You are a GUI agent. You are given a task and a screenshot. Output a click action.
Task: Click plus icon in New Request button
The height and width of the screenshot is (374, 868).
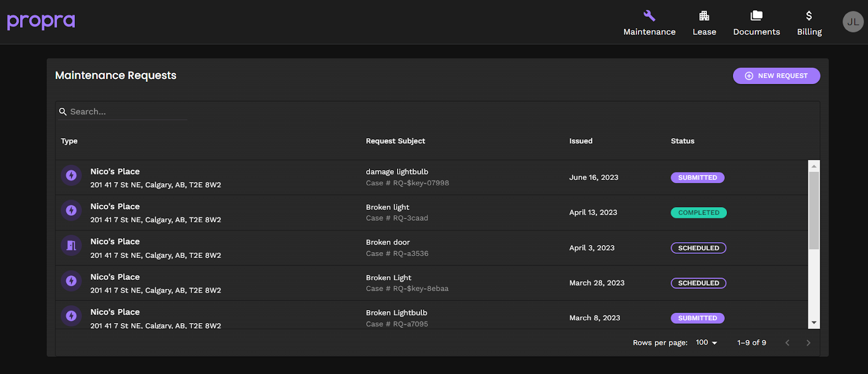(749, 76)
